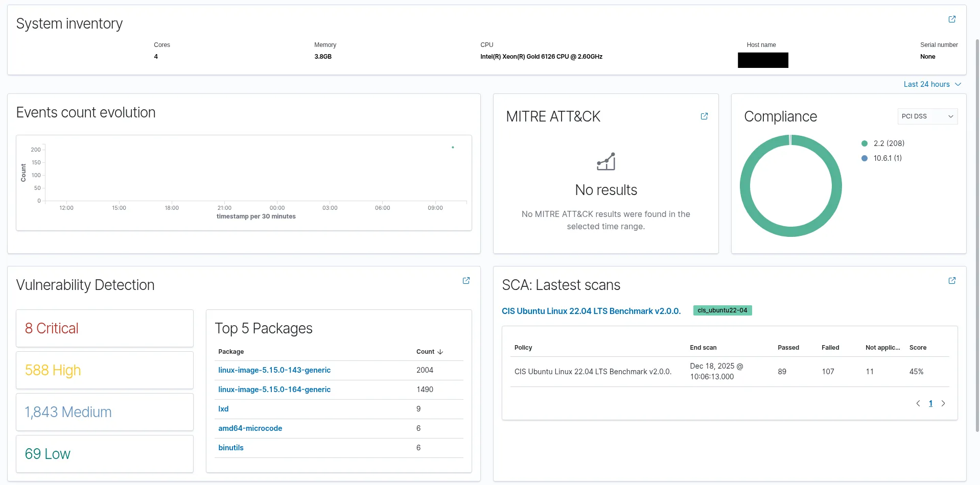The image size is (980, 485).
Task: Select the 588 High vulnerabilities card
Action: click(x=104, y=370)
